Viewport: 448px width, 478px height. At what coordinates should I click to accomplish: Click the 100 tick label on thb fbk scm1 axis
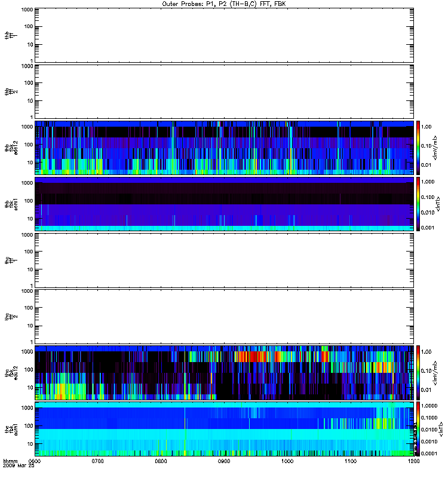[x=29, y=201]
